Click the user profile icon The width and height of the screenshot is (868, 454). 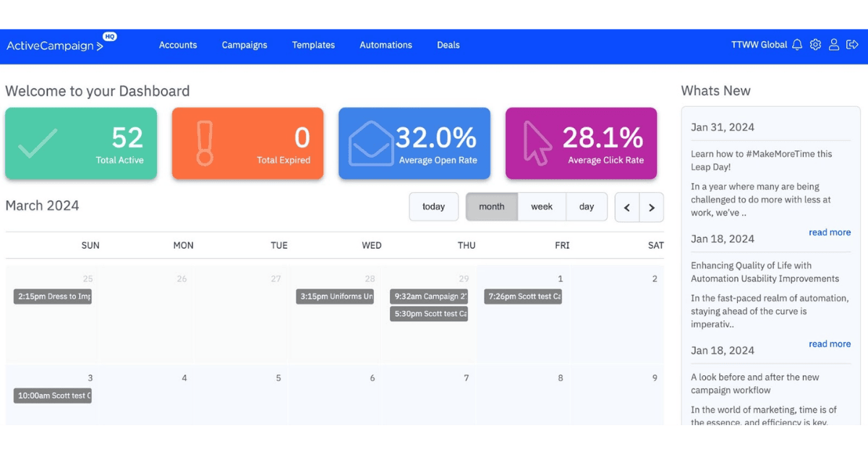pos(834,45)
